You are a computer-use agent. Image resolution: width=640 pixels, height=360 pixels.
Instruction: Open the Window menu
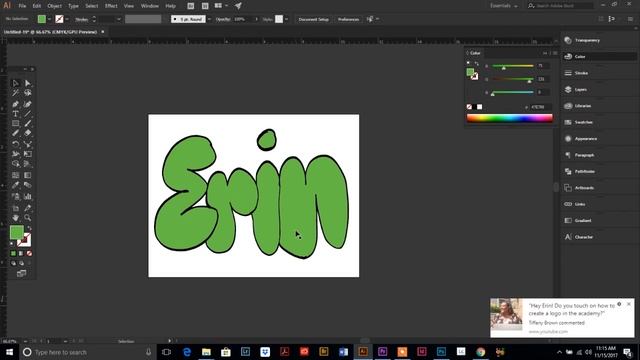tap(149, 6)
